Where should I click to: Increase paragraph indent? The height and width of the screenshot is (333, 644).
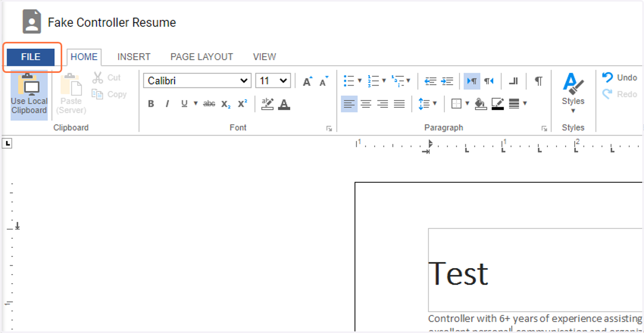447,81
